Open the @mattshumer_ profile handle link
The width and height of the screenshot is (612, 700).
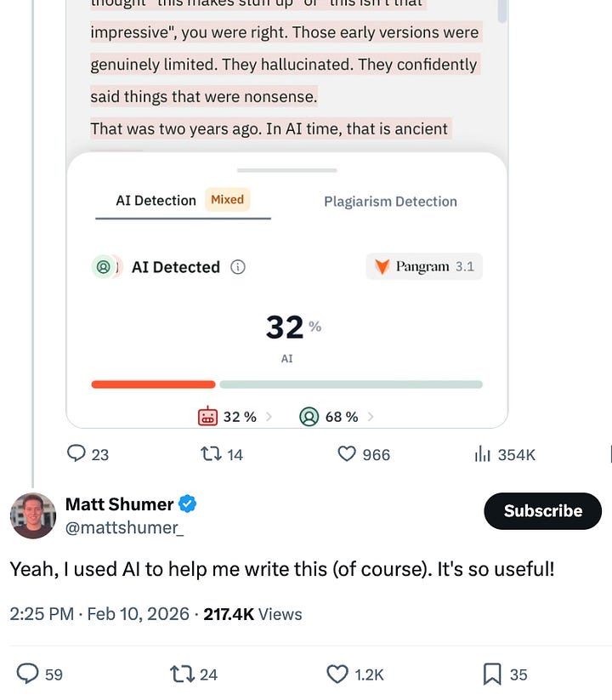(124, 527)
